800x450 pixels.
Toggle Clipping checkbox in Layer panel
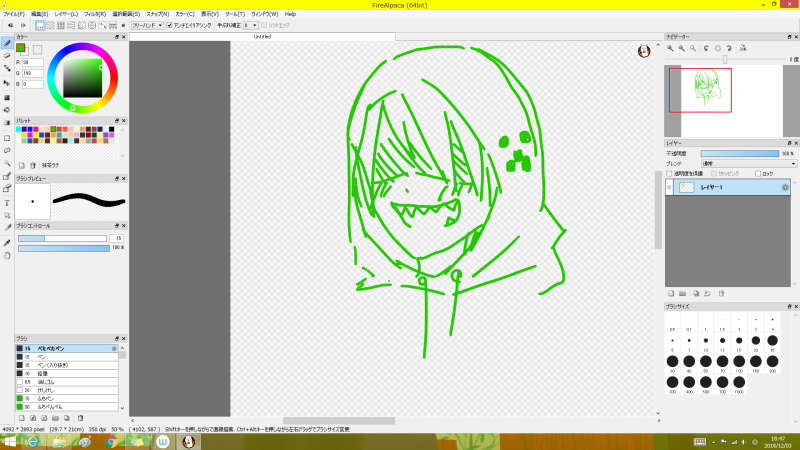tap(714, 173)
